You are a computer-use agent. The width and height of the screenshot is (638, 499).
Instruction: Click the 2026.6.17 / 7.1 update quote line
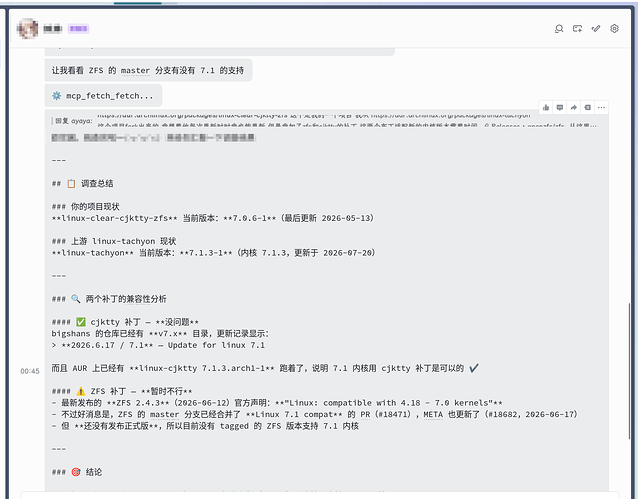[x=158, y=345]
